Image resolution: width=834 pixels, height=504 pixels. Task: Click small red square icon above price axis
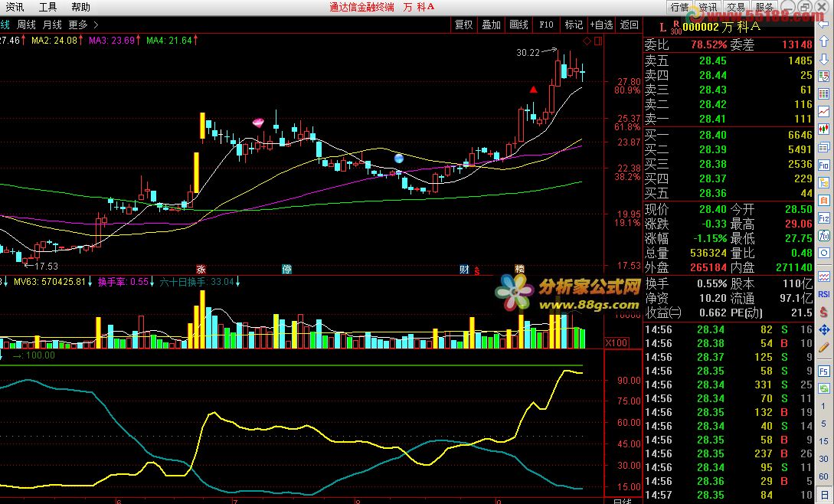(x=598, y=41)
